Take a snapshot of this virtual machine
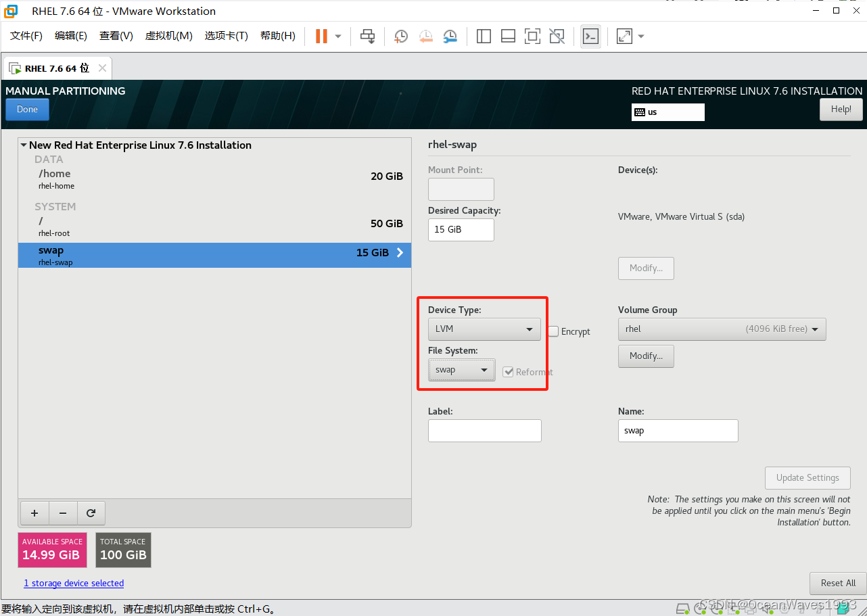Image resolution: width=867 pixels, height=616 pixels. [401, 36]
